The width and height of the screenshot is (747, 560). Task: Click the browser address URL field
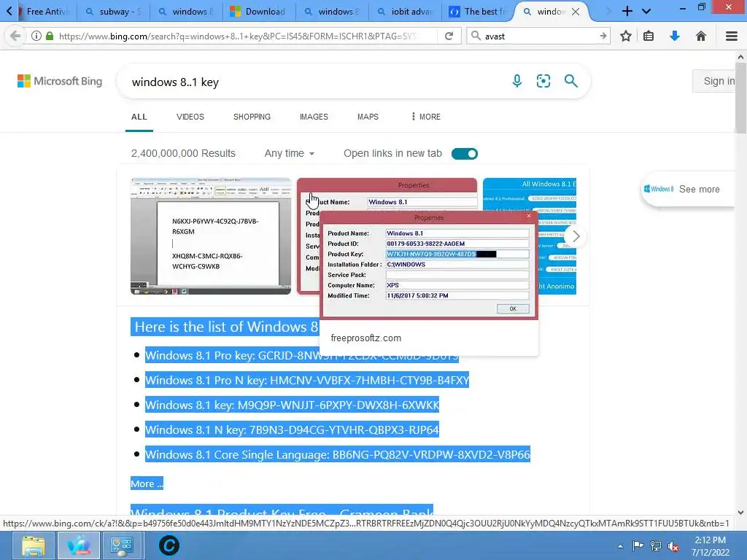(x=239, y=36)
